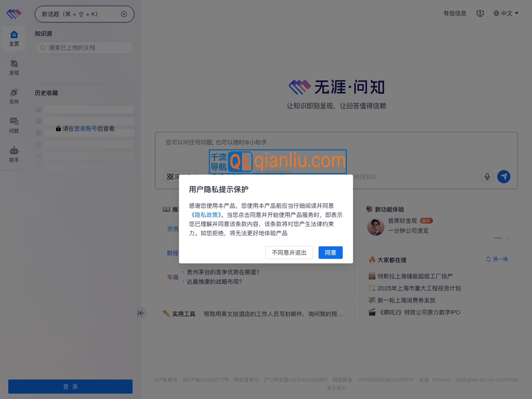Toggle the 深度思考 deep thinking mode
Screen dimensions: 532x399
coord(182,177)
